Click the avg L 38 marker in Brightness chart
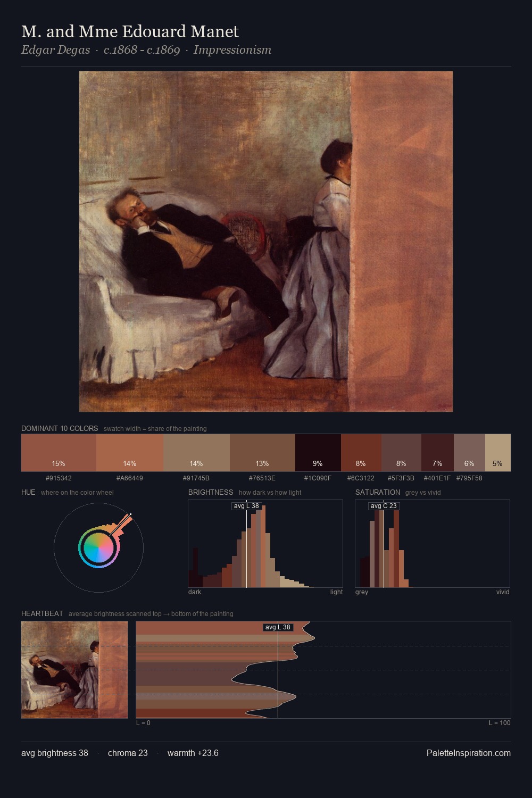 click(x=246, y=506)
